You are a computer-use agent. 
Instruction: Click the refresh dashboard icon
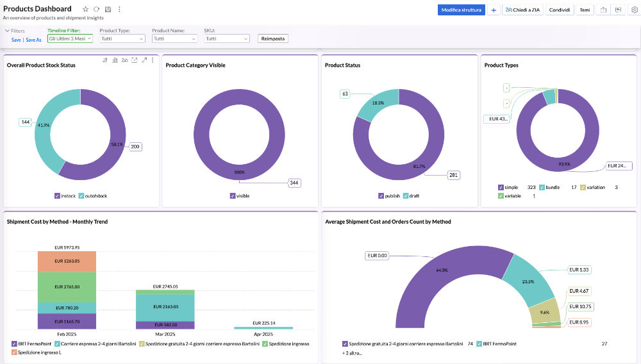tap(97, 9)
